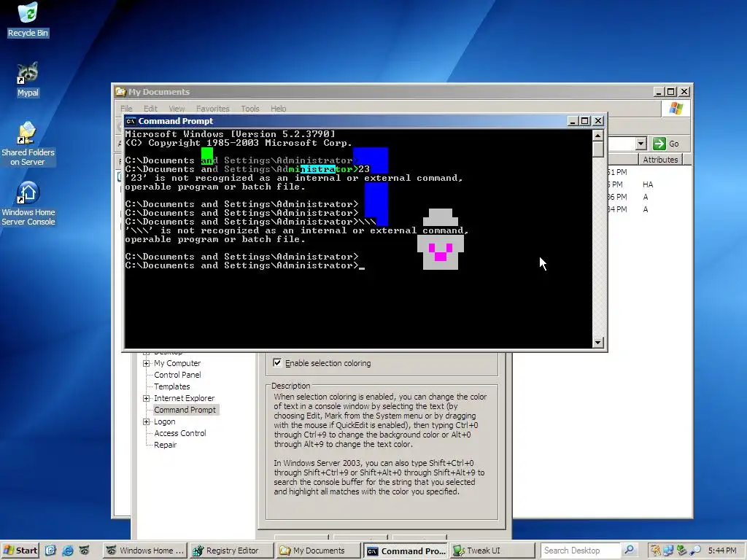Open the Favorites menu in My Documents
The height and width of the screenshot is (560, 747).
tap(212, 109)
